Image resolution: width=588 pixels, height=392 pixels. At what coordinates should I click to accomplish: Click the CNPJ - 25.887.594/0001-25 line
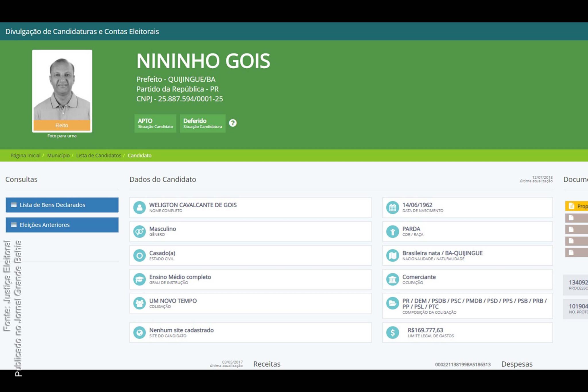pos(179,99)
